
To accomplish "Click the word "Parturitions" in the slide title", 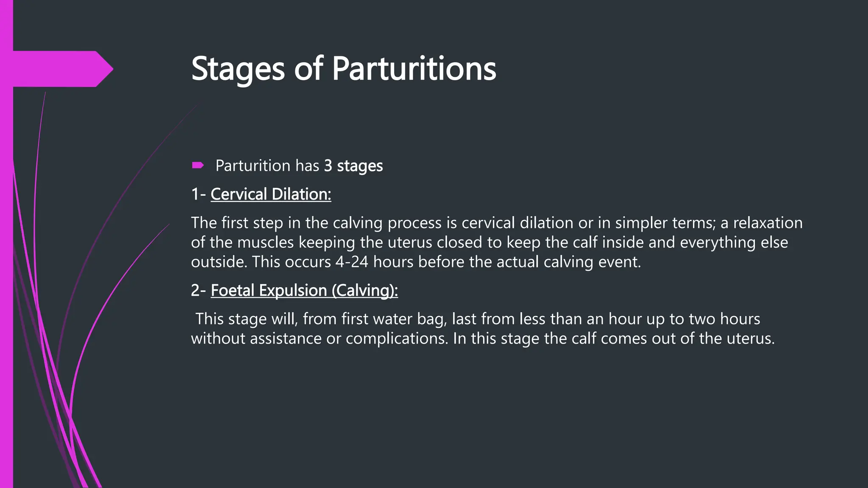I will (x=414, y=69).
